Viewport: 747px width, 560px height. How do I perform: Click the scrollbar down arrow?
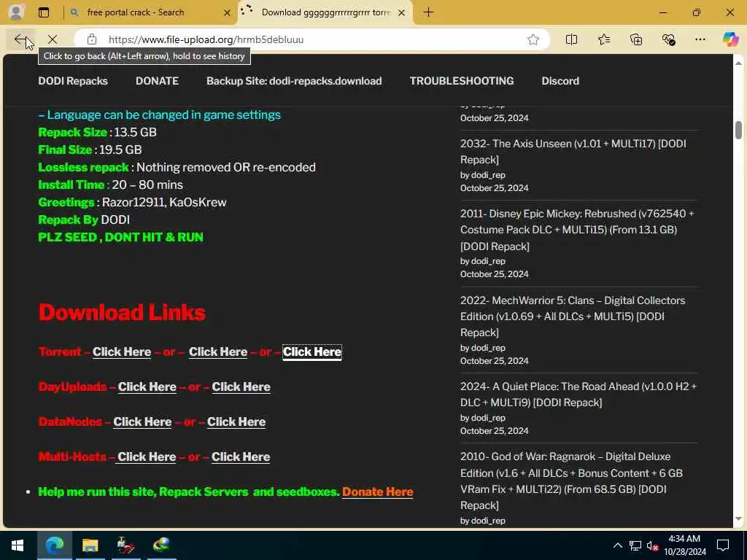(x=738, y=519)
